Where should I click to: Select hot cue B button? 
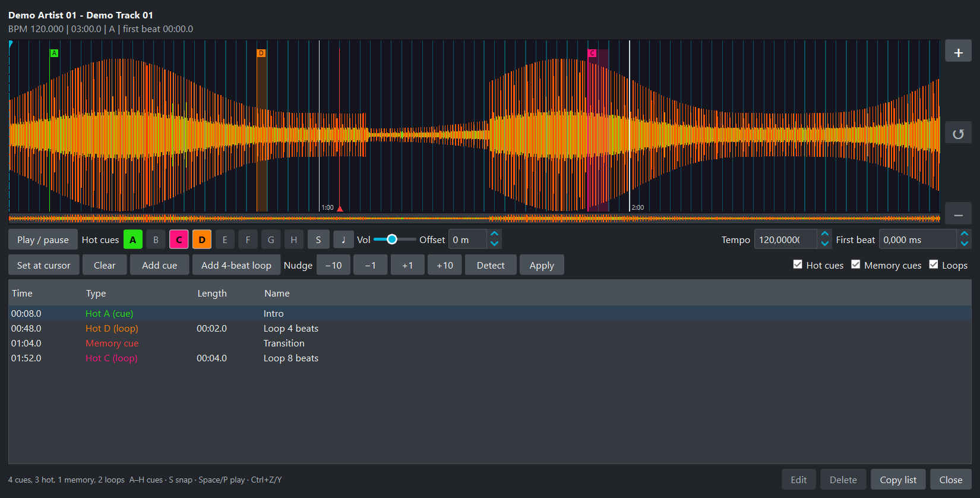click(x=156, y=239)
